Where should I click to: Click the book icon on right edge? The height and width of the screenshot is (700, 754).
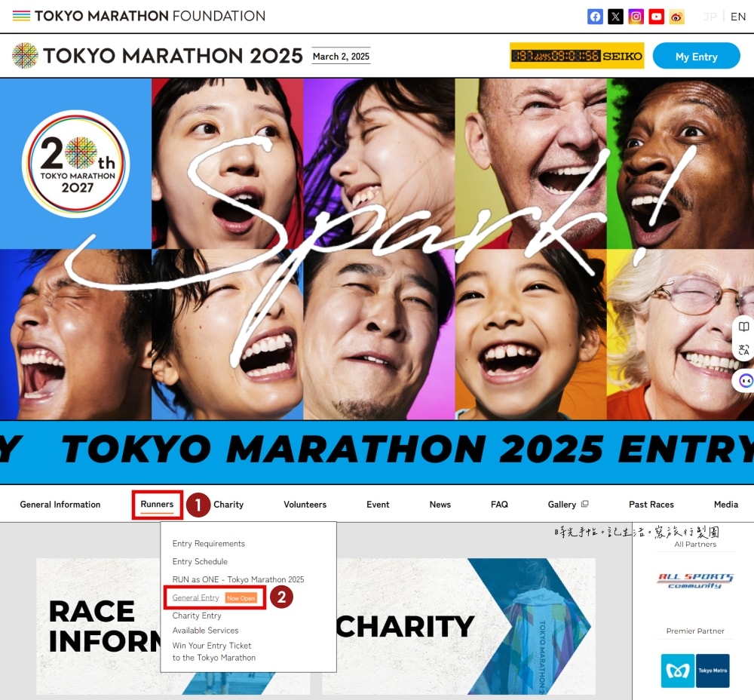point(744,327)
